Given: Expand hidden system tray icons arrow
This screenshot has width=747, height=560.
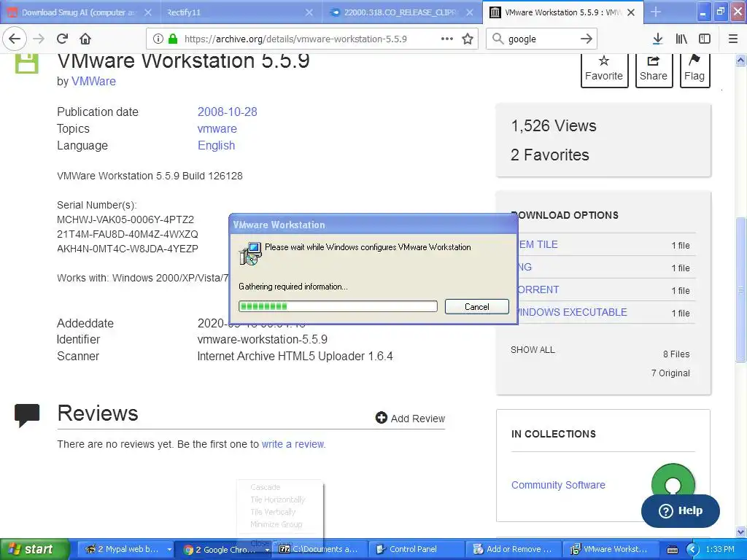Looking at the screenshot, I should click(x=692, y=550).
